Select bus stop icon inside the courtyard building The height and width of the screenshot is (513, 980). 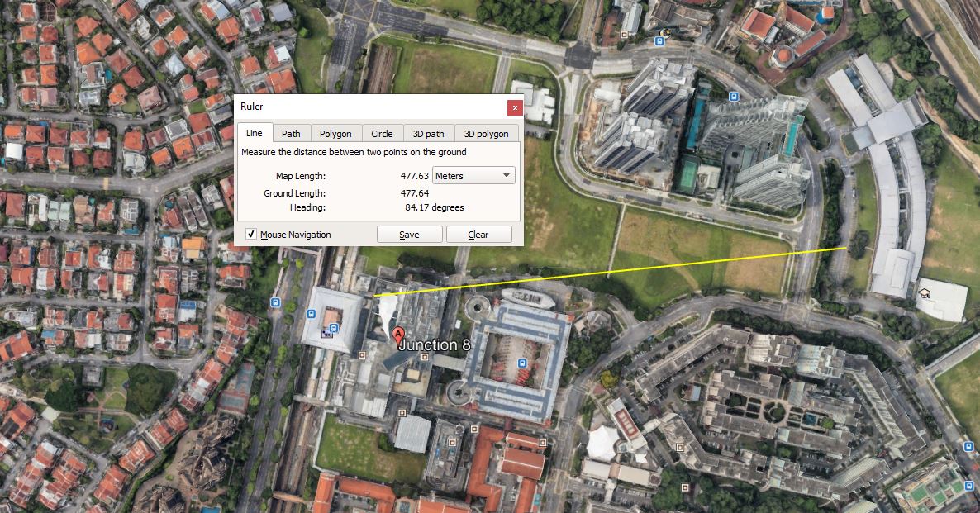[522, 363]
